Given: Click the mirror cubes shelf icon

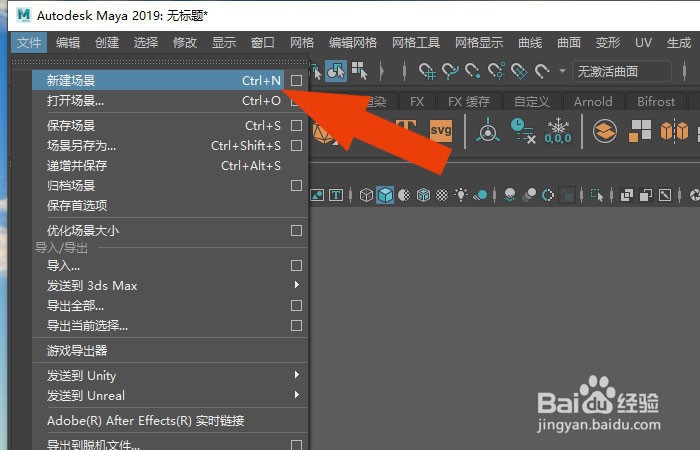Looking at the screenshot, I should [x=675, y=131].
